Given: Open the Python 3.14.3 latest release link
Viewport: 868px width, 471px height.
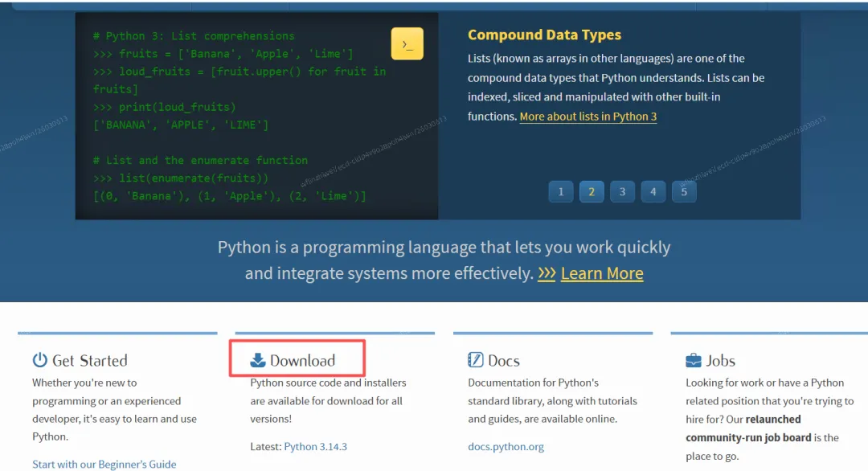Looking at the screenshot, I should [316, 447].
